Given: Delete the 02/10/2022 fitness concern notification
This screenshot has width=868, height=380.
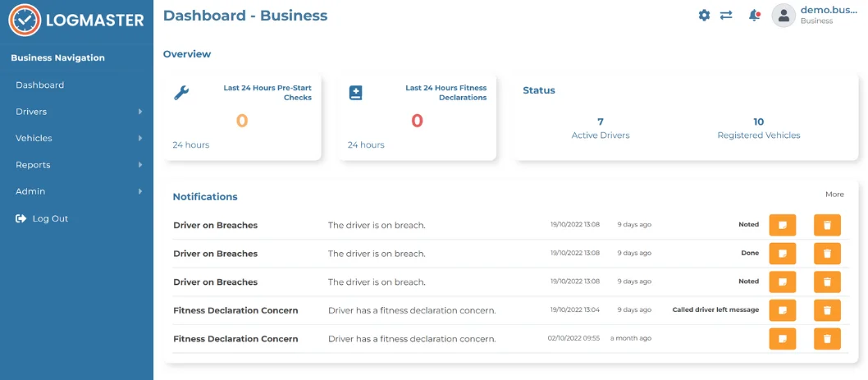Looking at the screenshot, I should 827,338.
